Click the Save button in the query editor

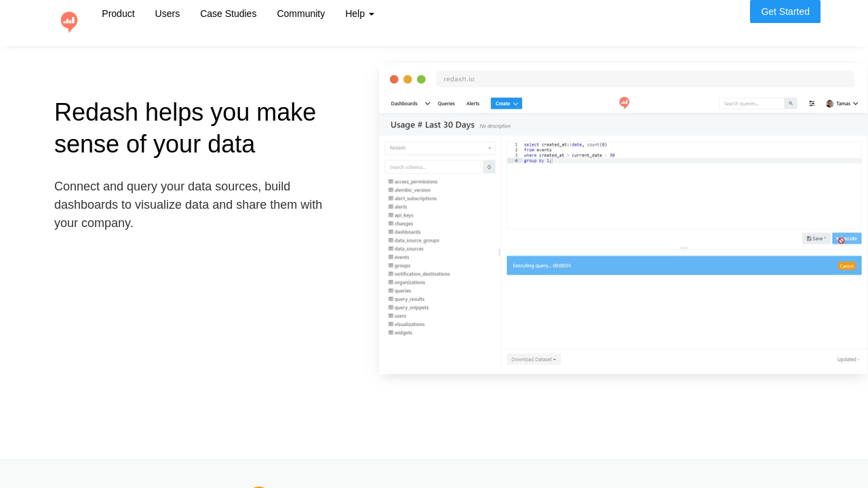click(x=816, y=239)
